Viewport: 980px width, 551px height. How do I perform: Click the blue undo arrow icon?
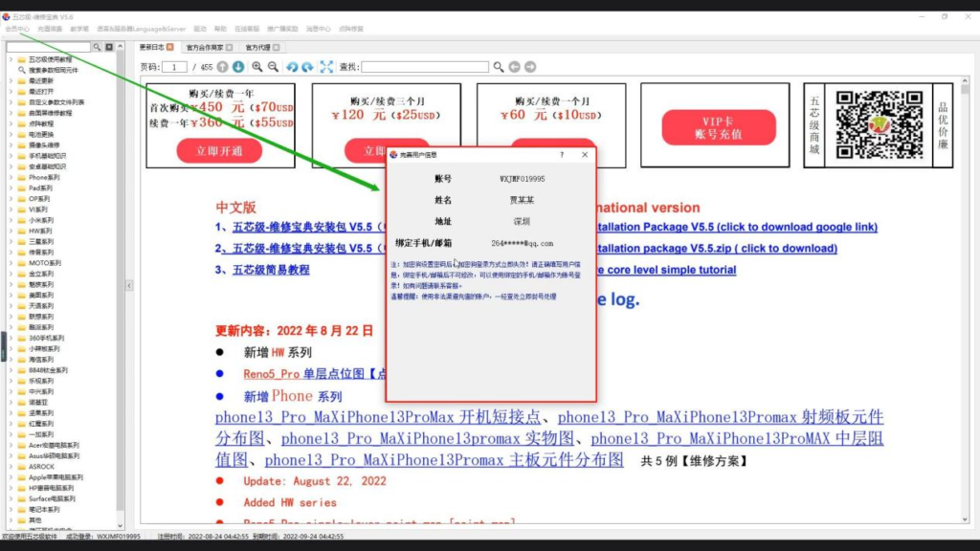pyautogui.click(x=292, y=67)
